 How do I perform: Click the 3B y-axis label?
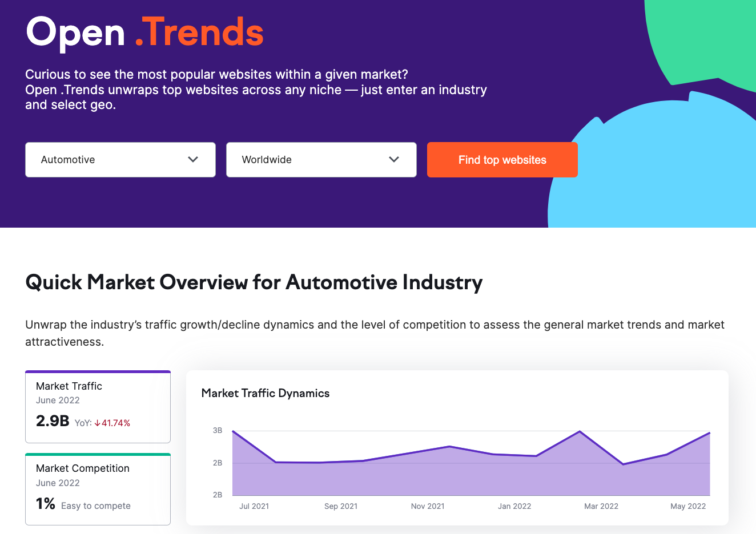pyautogui.click(x=218, y=431)
